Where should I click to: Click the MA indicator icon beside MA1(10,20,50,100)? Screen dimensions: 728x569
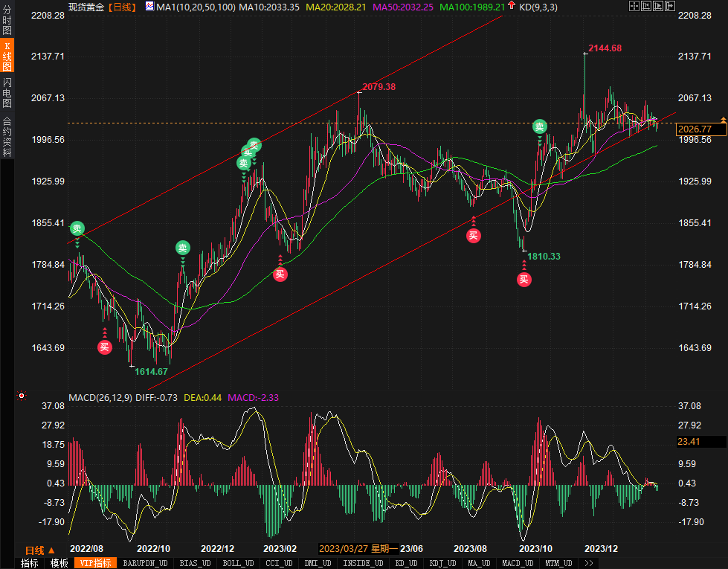click(149, 7)
